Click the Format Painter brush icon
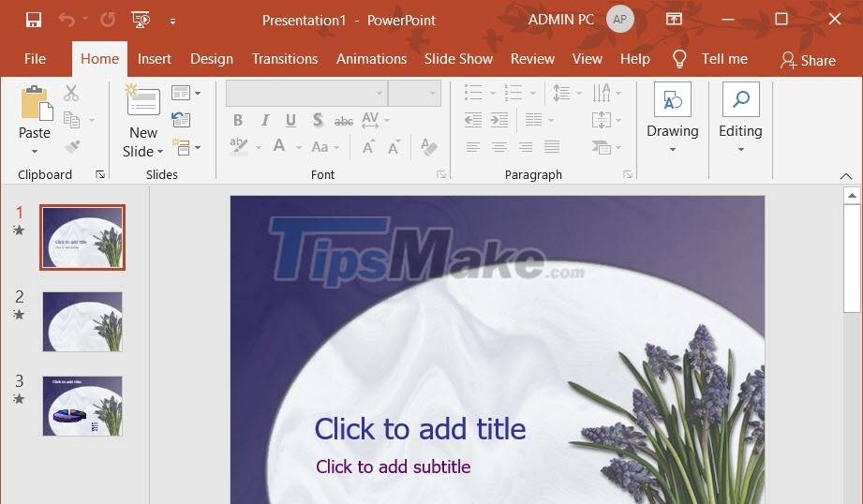 [72, 146]
